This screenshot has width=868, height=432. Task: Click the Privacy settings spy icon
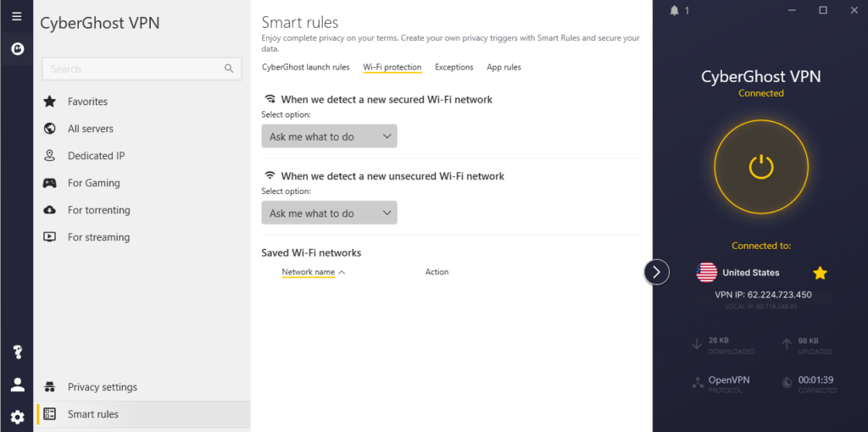click(50, 386)
